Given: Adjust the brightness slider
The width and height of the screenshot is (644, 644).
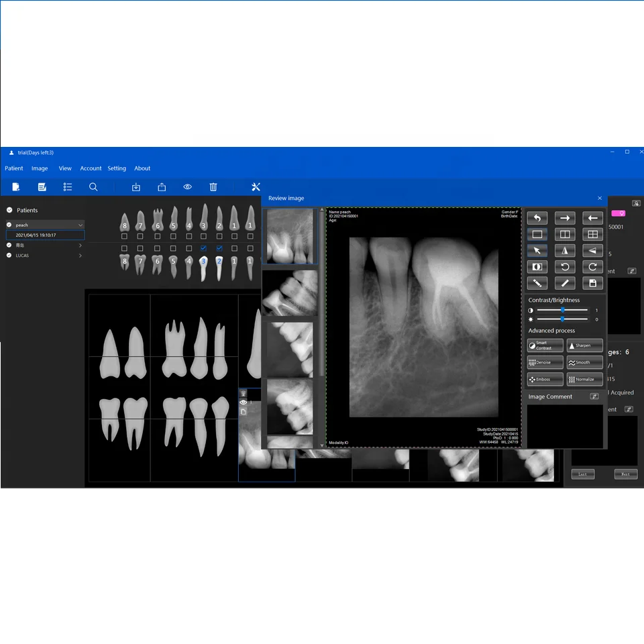Looking at the screenshot, I should click(x=562, y=319).
